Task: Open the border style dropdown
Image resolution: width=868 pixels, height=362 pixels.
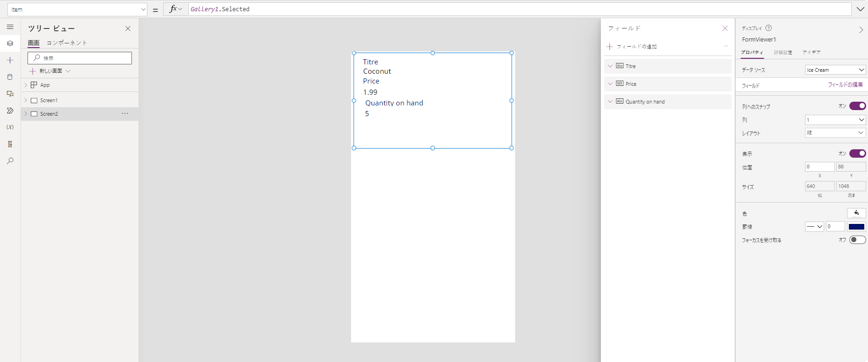Action: (814, 227)
